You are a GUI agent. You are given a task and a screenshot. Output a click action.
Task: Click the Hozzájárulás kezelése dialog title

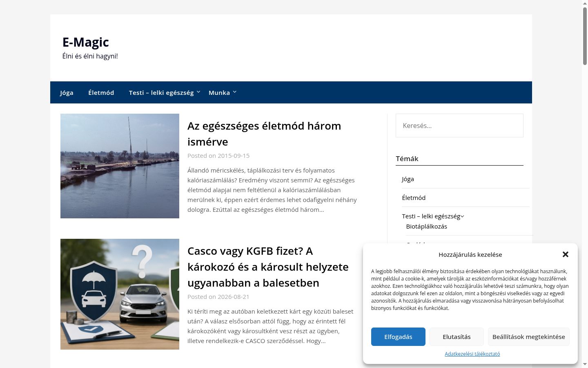click(x=470, y=254)
